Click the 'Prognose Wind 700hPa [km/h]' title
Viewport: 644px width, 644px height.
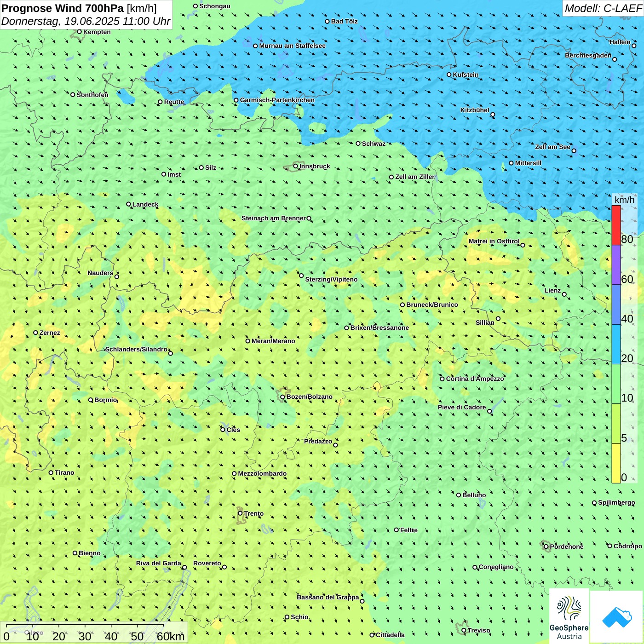(x=79, y=8)
